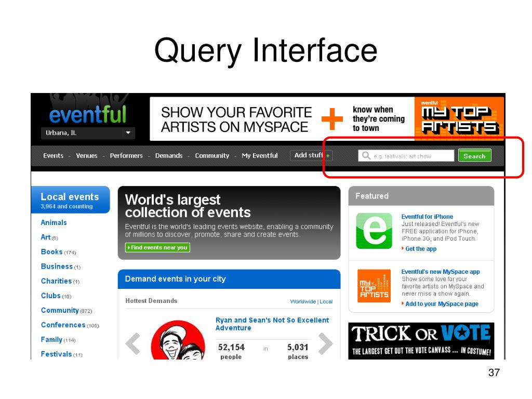The height and width of the screenshot is (399, 532).
Task: Open the Urbana, IL location dropdown
Action: (x=88, y=132)
